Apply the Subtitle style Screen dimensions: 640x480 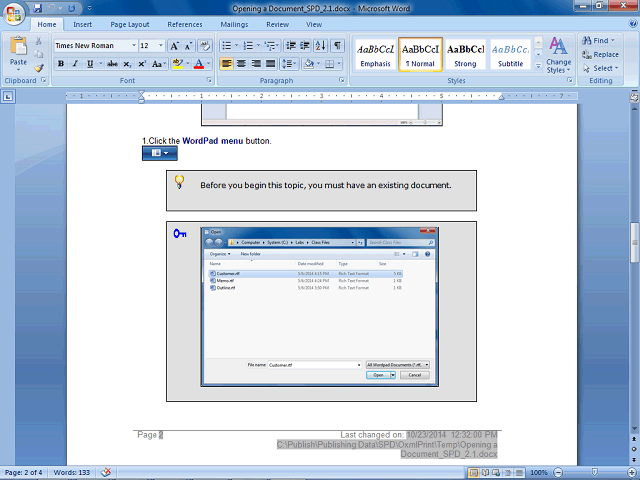point(510,55)
